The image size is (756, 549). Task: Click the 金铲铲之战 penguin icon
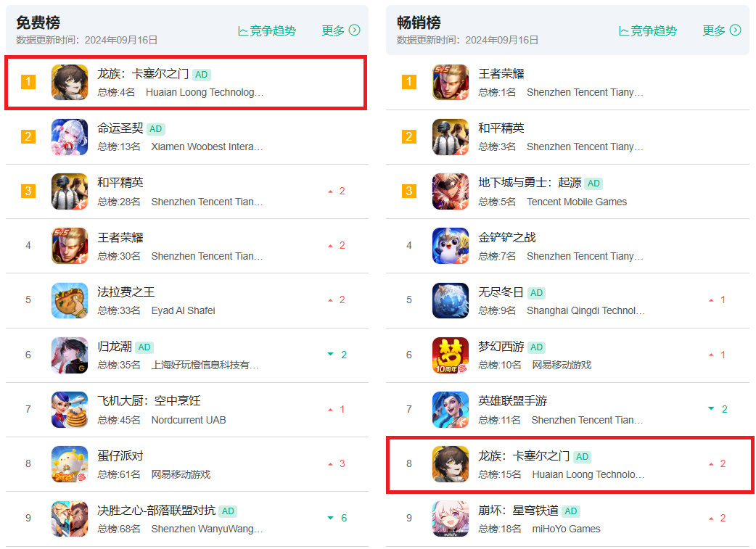[451, 246]
